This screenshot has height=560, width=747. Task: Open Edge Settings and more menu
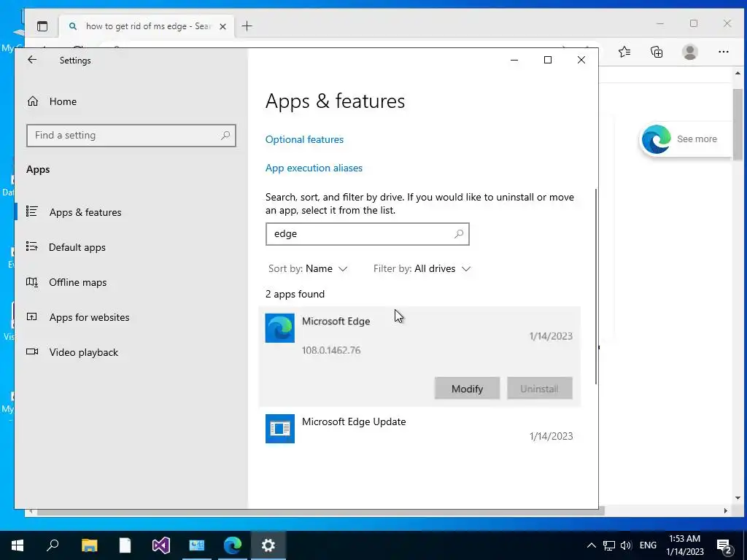(x=723, y=52)
